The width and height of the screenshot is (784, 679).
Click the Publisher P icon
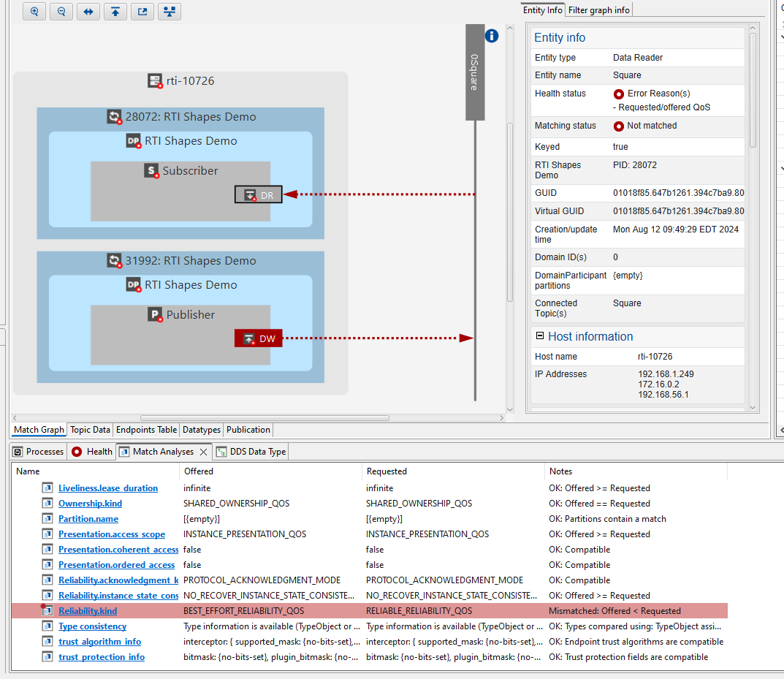pos(155,315)
